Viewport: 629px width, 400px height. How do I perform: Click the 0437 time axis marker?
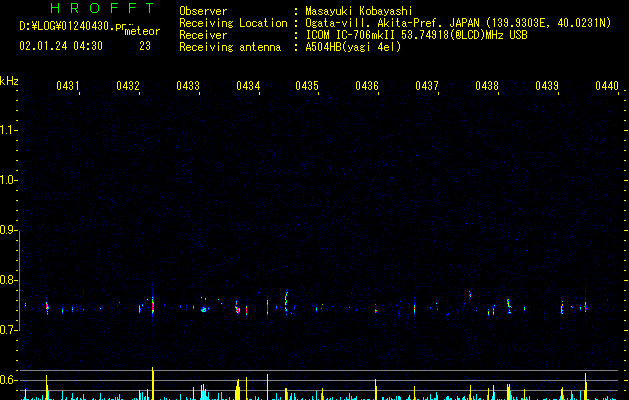[427, 85]
